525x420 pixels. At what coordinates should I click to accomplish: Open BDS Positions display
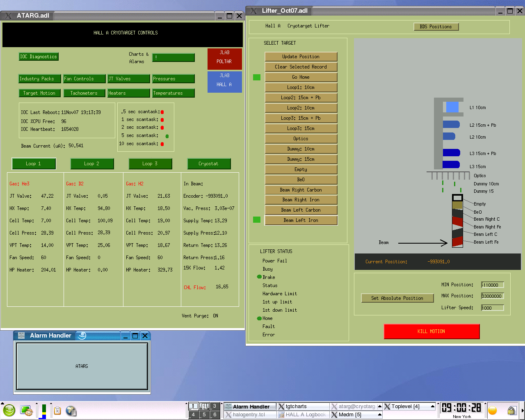[x=436, y=27]
